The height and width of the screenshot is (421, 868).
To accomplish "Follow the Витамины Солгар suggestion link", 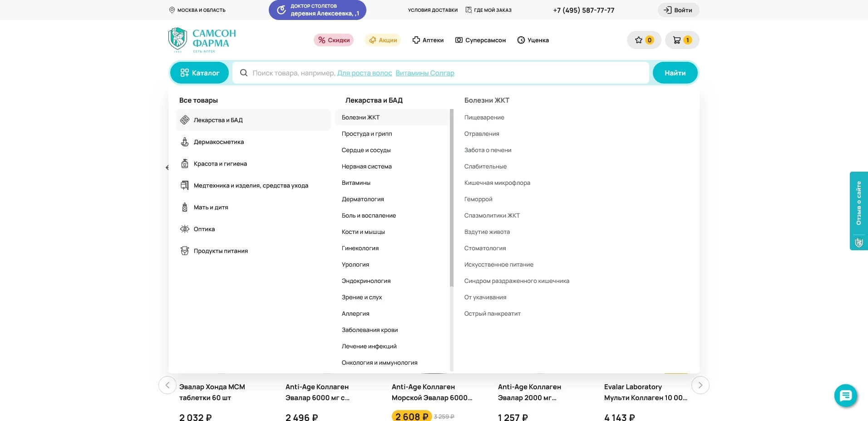I will point(425,73).
